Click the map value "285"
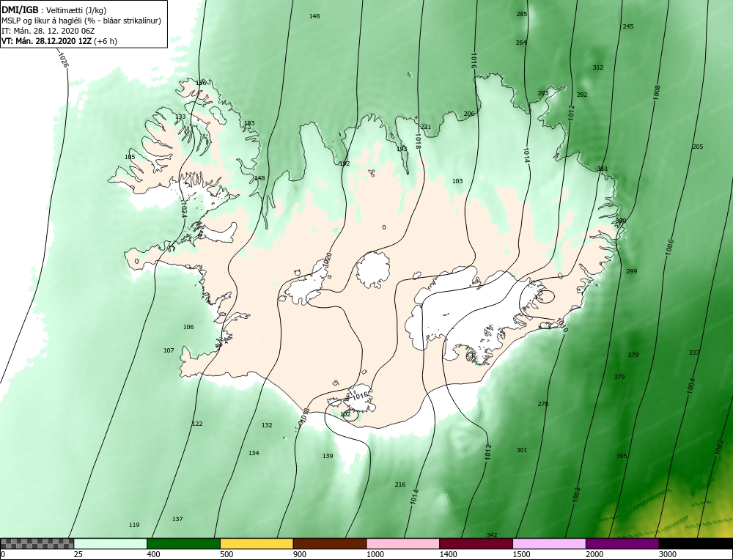This screenshot has width=733, height=560. coord(522,14)
